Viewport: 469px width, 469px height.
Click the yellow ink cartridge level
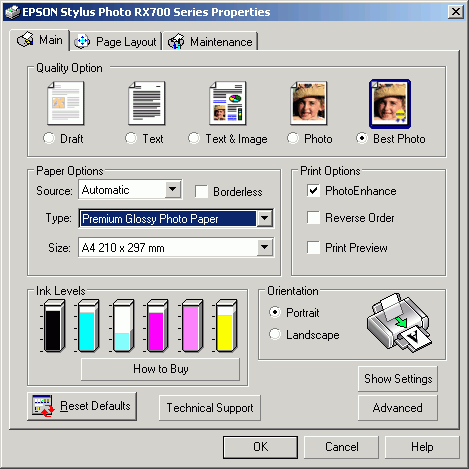(226, 326)
